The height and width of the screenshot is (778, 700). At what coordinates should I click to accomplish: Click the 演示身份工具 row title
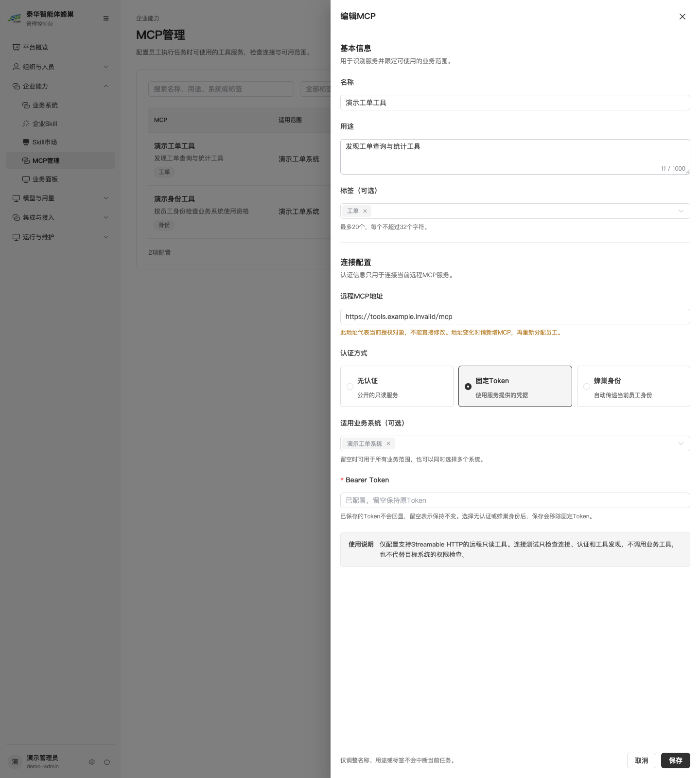(x=175, y=199)
